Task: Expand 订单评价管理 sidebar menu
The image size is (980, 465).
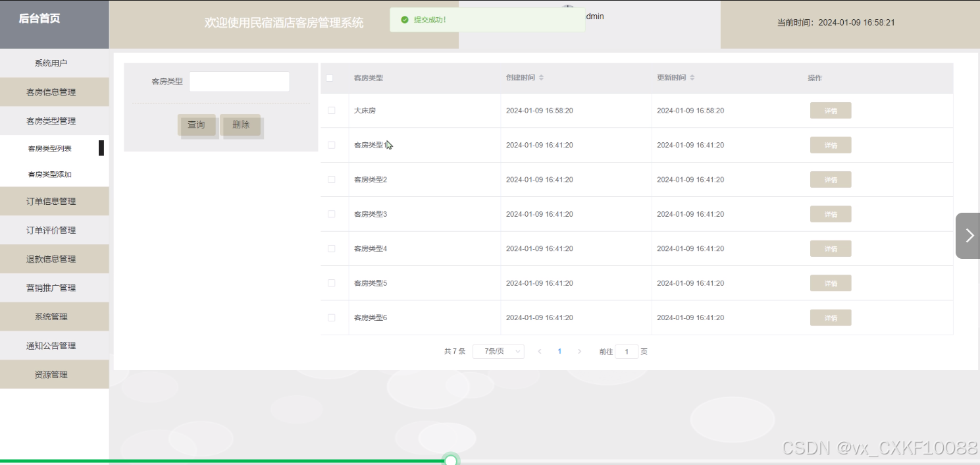Action: 54,231
